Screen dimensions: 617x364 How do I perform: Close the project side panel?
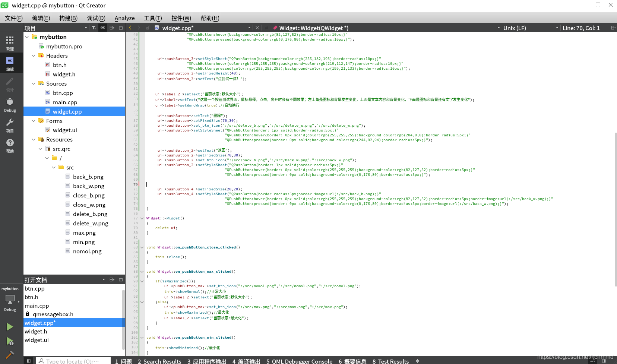pyautogui.click(x=121, y=28)
